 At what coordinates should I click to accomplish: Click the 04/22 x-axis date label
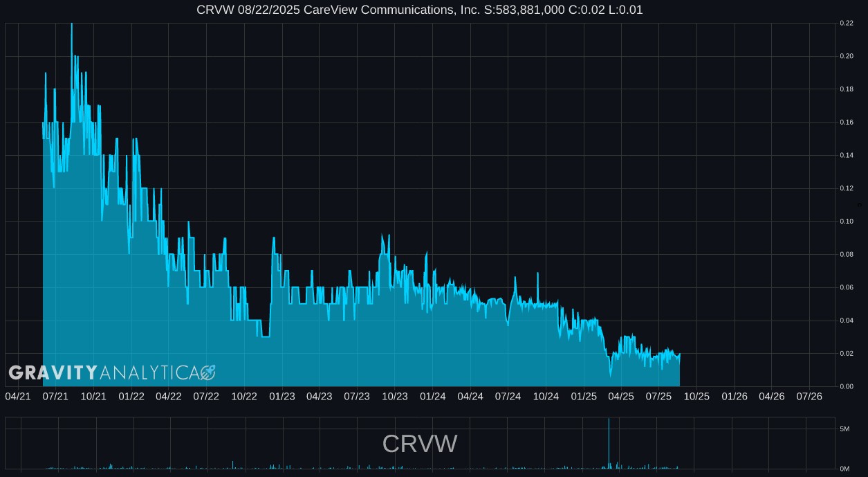pyautogui.click(x=169, y=397)
